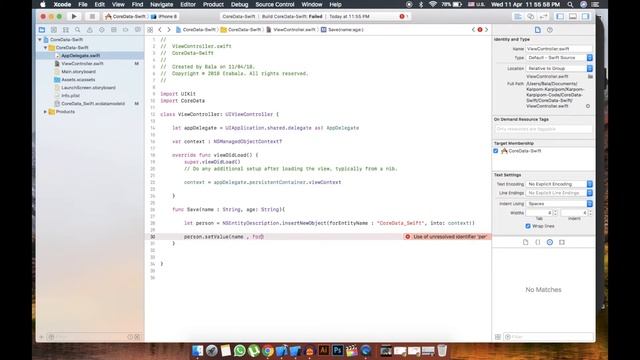This screenshot has width=640, height=360.
Task: Jump to next issue in jump bar
Action: pyautogui.click(x=487, y=30)
